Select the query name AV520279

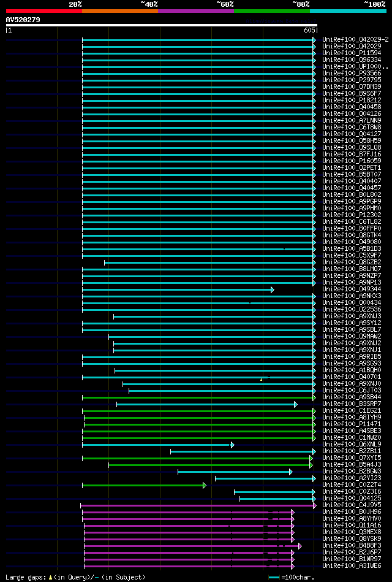pos(23,20)
